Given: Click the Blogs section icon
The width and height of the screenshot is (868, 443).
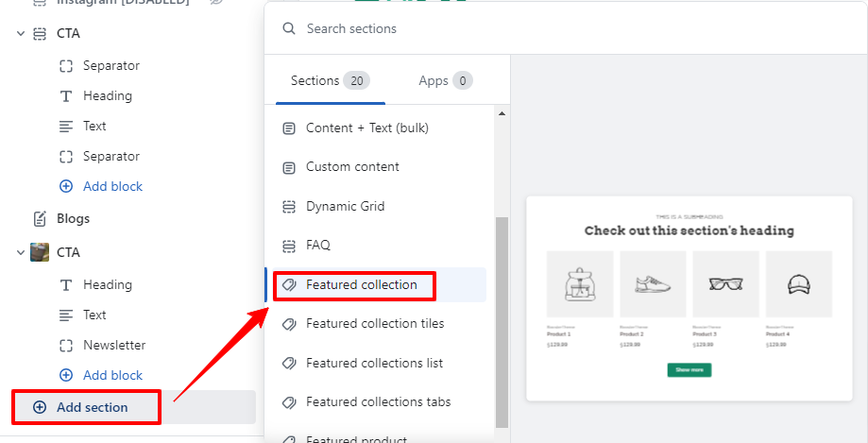Looking at the screenshot, I should (x=40, y=218).
